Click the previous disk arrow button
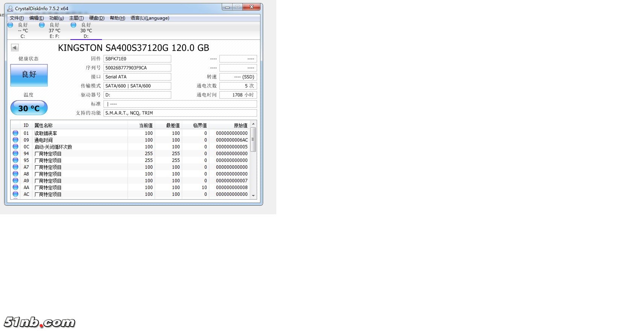 click(x=15, y=47)
